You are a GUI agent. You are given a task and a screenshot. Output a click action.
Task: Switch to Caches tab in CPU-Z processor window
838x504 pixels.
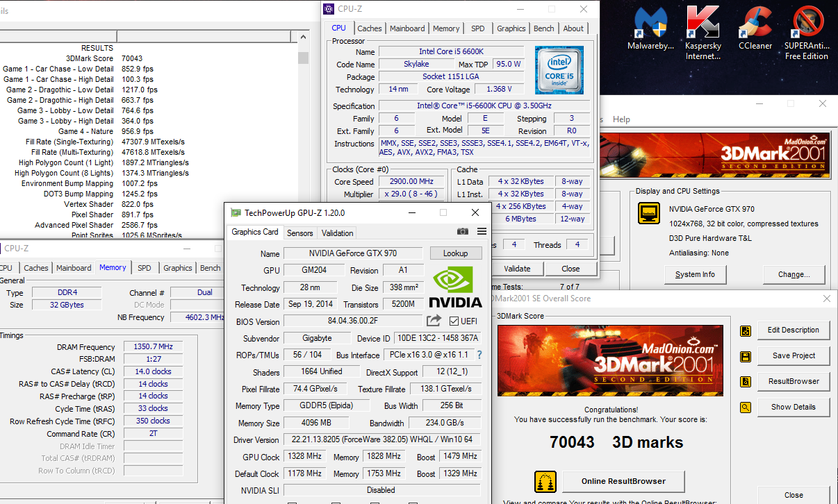[370, 28]
